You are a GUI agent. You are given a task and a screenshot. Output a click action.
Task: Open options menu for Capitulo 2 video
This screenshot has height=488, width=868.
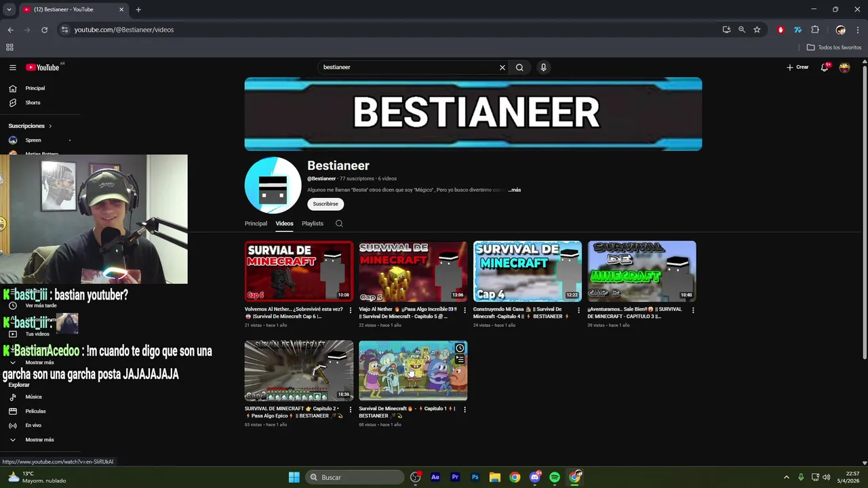click(351, 409)
